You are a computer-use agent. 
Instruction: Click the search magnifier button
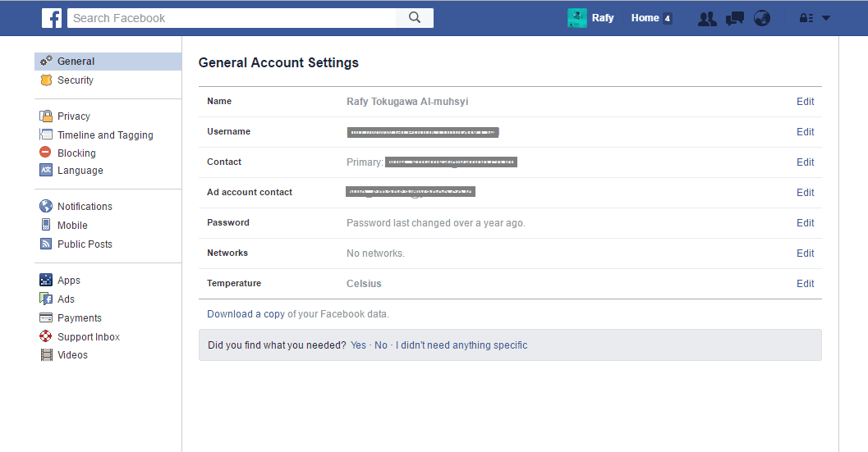point(415,18)
